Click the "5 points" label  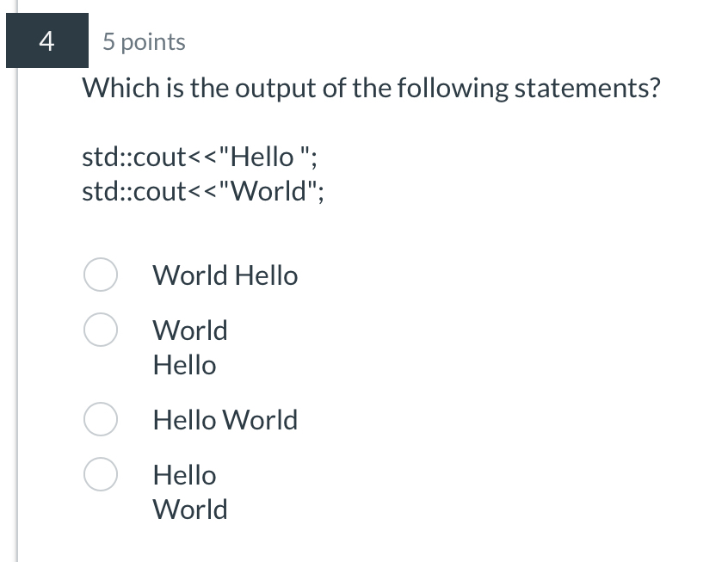pos(144,42)
